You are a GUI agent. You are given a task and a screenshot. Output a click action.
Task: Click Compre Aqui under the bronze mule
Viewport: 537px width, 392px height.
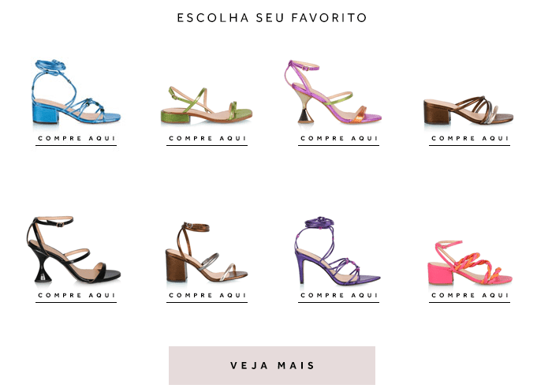click(x=469, y=139)
